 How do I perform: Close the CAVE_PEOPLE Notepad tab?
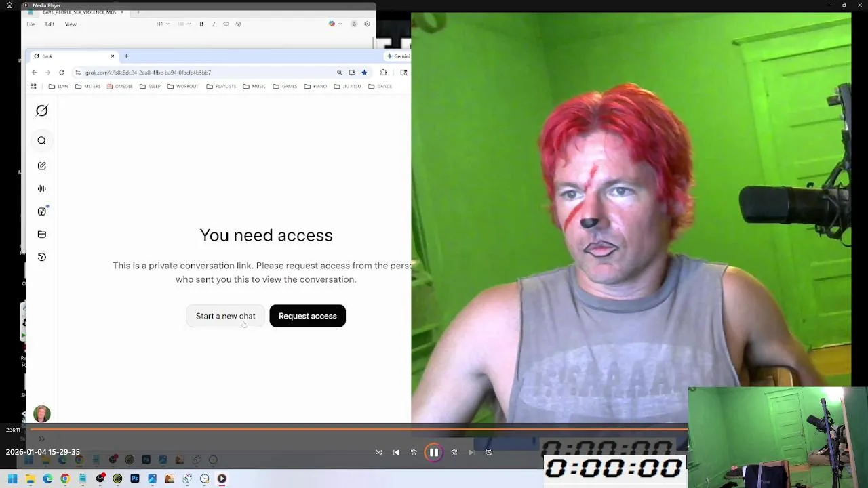click(x=121, y=12)
